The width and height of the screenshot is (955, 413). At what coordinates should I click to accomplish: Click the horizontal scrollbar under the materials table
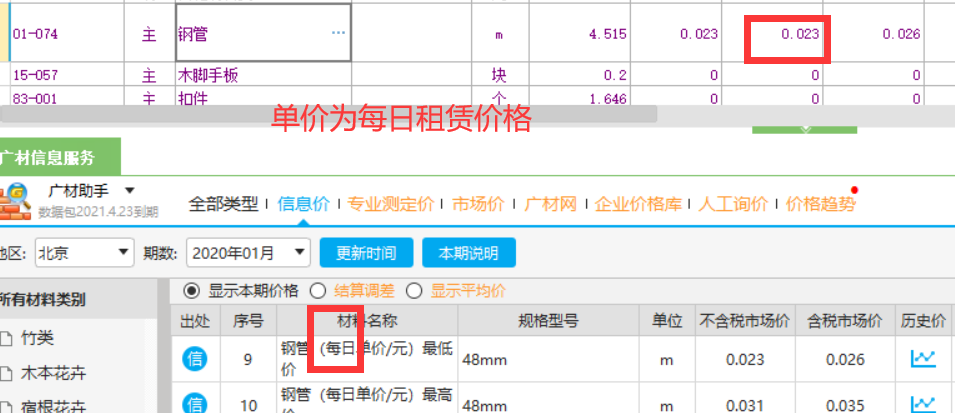330,112
